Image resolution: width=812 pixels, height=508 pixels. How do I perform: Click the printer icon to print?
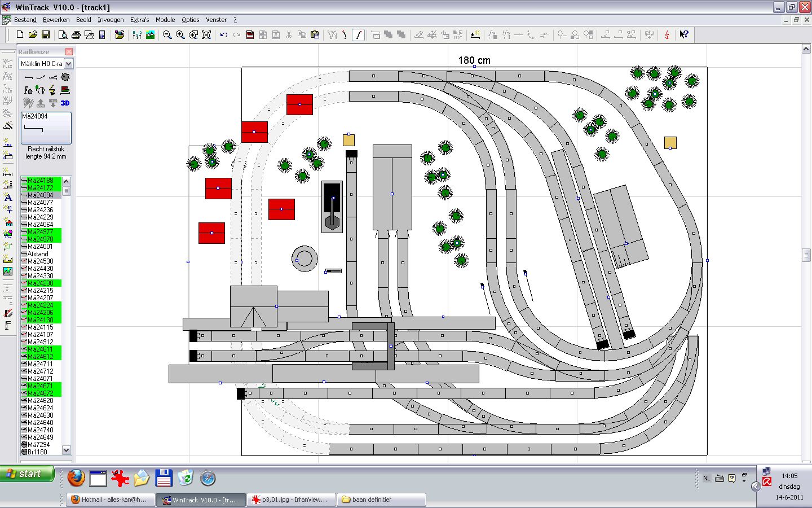click(76, 35)
